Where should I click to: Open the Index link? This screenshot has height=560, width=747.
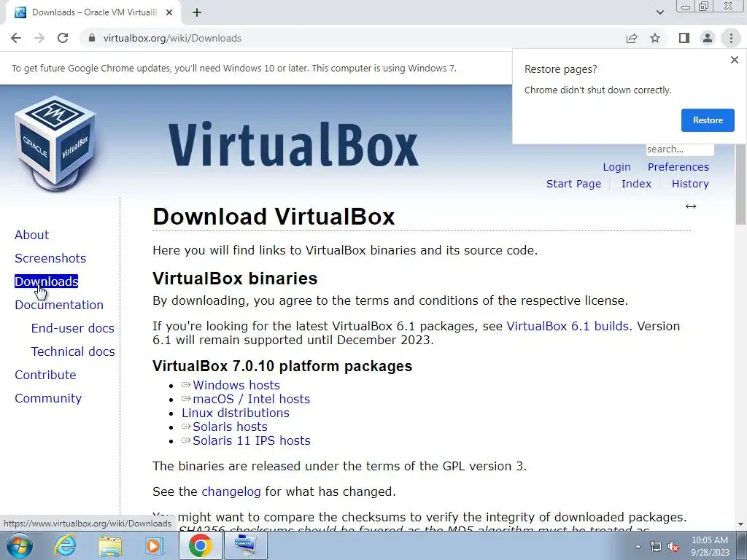[x=636, y=184]
